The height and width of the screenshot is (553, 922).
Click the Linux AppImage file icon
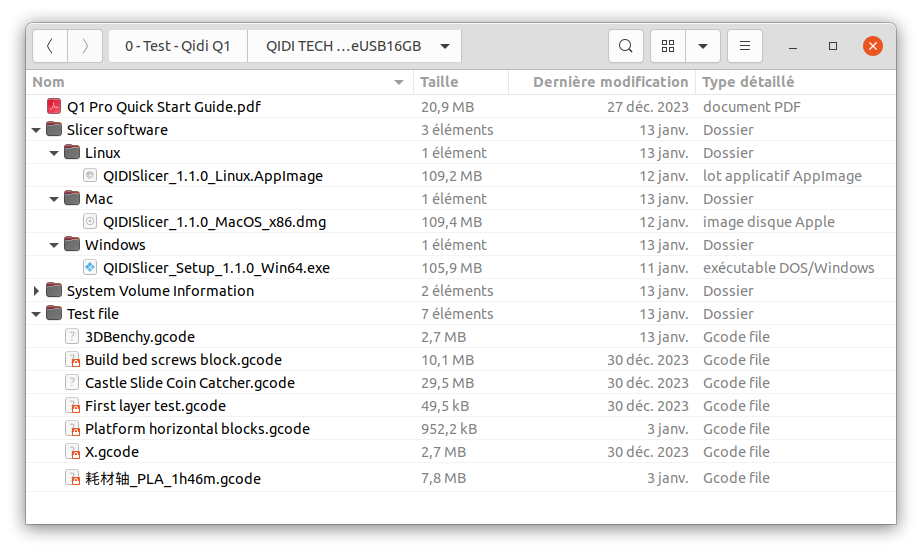[x=90, y=176]
